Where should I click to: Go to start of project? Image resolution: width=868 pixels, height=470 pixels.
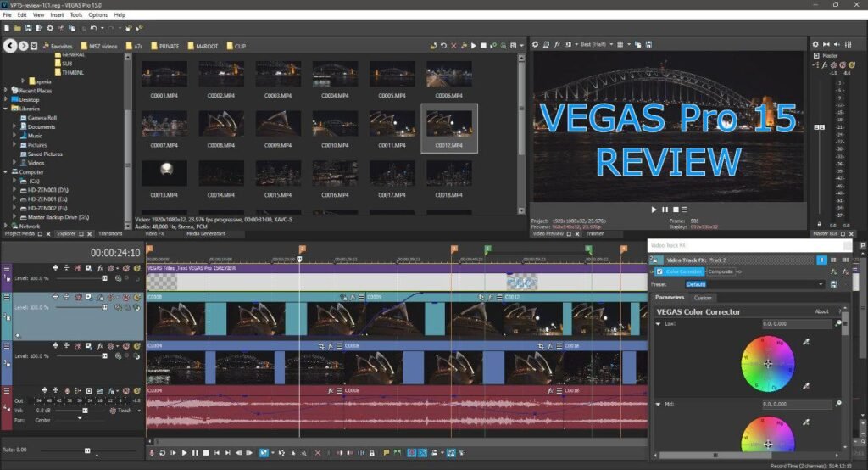(217, 453)
